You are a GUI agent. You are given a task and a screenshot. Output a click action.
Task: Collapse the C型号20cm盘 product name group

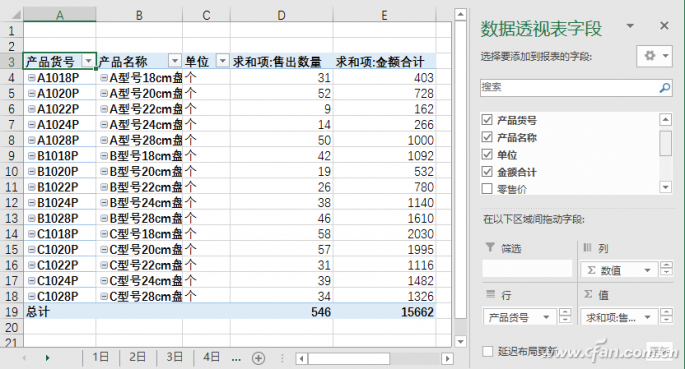(x=104, y=250)
